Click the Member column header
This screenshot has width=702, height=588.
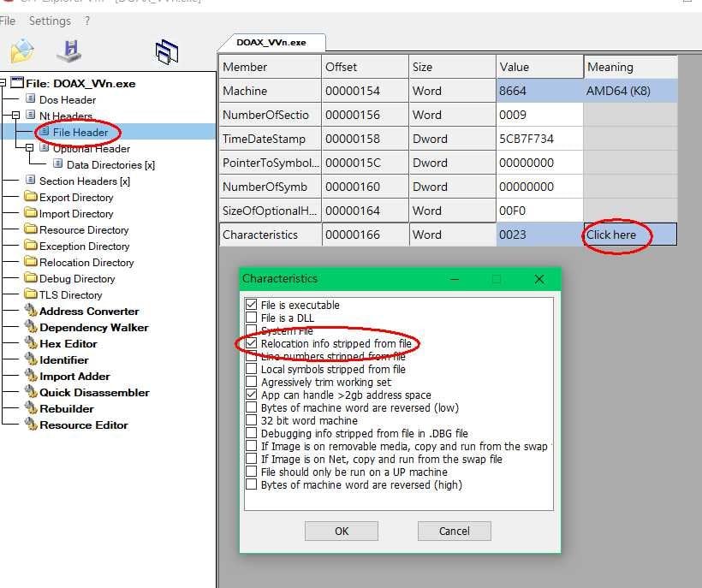click(270, 67)
